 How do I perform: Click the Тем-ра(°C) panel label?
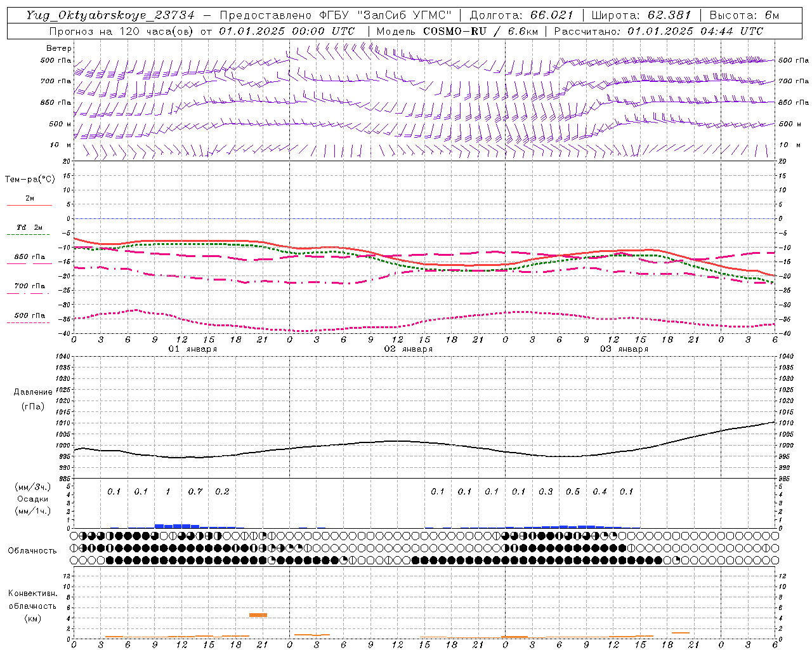(x=30, y=180)
